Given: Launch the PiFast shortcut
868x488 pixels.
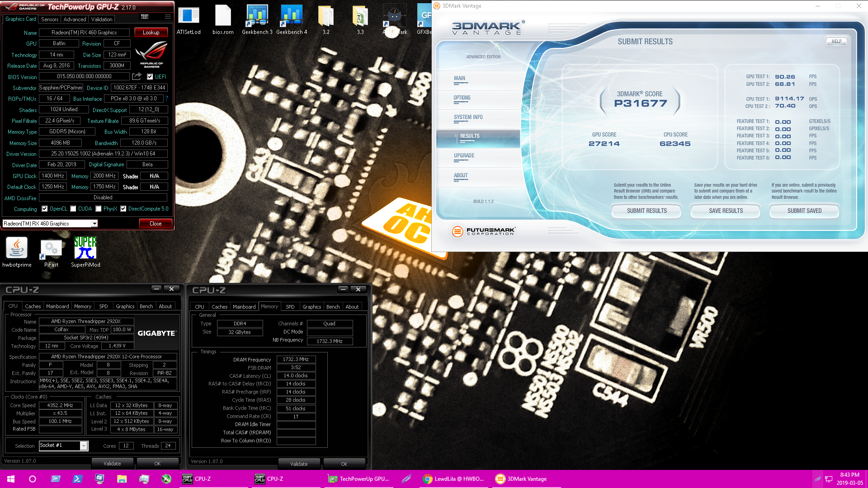Looking at the screenshot, I should [x=51, y=252].
